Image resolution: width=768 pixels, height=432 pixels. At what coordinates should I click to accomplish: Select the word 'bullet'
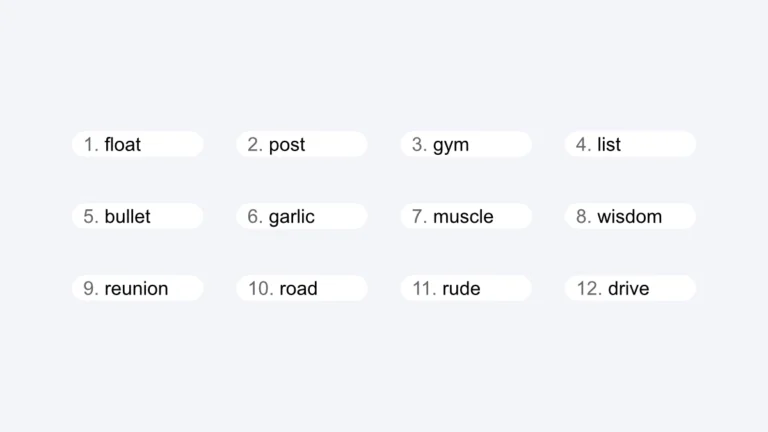pos(128,217)
